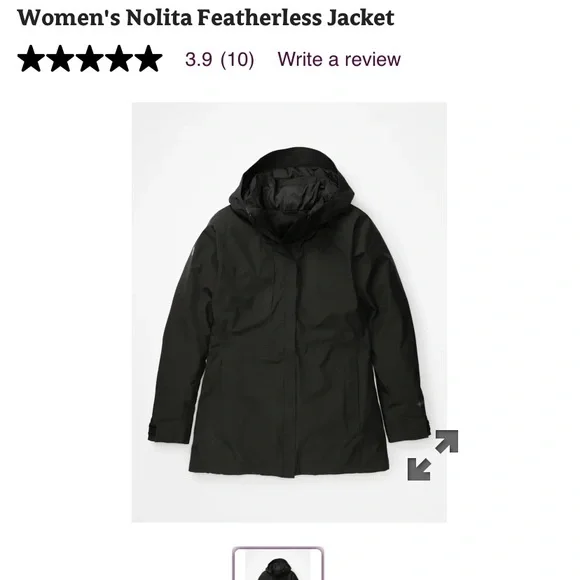Open the main black jacket product image
The image size is (580, 580).
tap(289, 313)
